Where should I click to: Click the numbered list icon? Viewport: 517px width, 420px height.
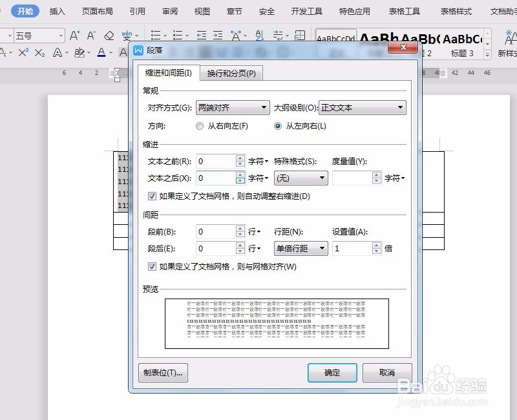click(x=178, y=34)
